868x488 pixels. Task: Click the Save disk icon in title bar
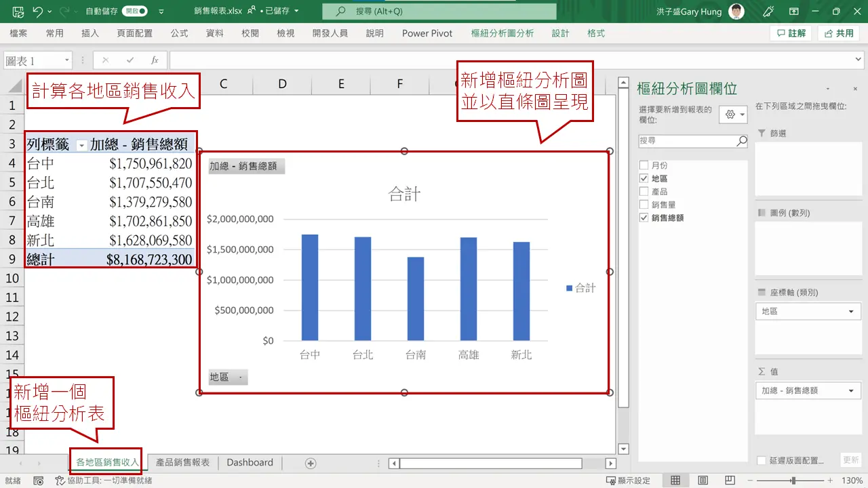click(18, 12)
